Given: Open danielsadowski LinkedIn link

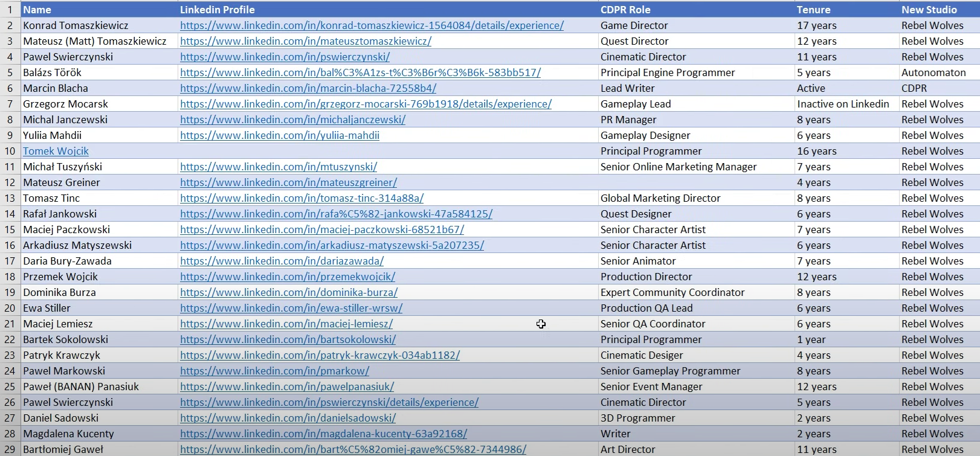Looking at the screenshot, I should pyautogui.click(x=288, y=418).
